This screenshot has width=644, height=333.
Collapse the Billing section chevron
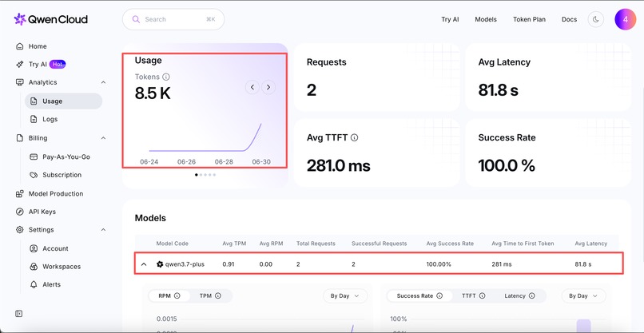[x=103, y=138]
